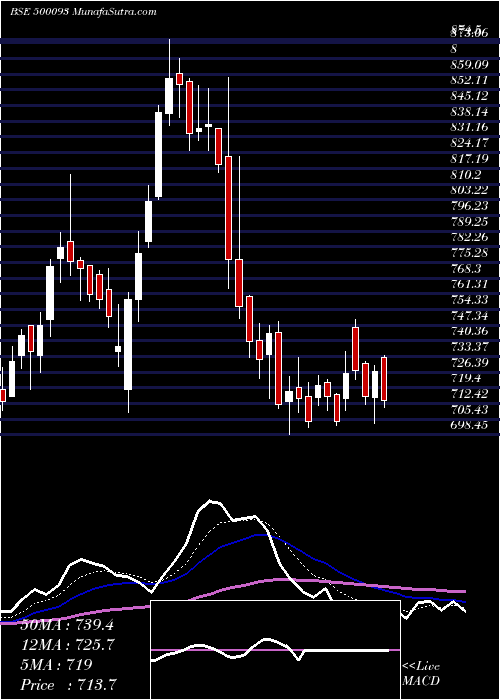Select the 803.22 price level
This screenshot has width=500, height=700.
(469, 190)
